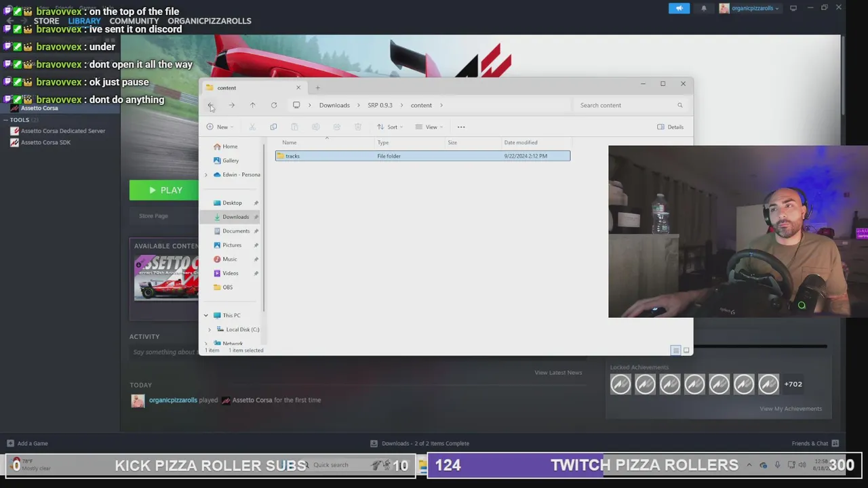Switch to large thumbnails view layout icon
The image size is (868, 488).
coord(686,350)
